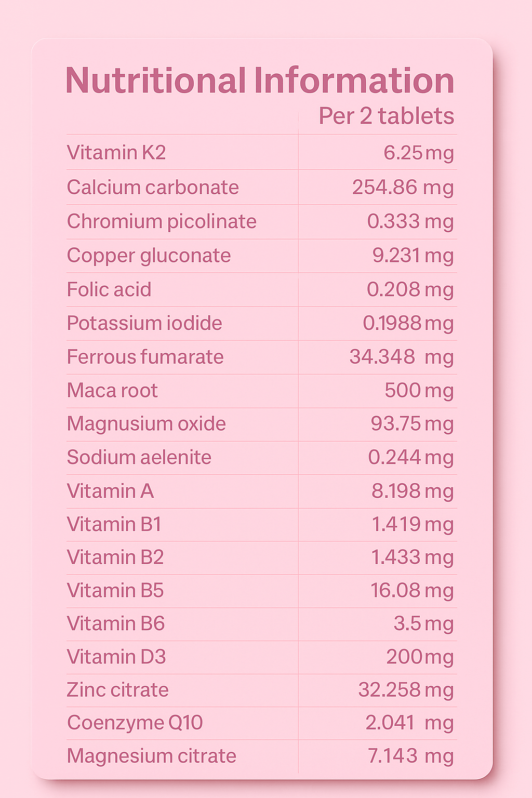Click the Per 2 tablets column header
The height and width of the screenshot is (798, 532).
[386, 116]
